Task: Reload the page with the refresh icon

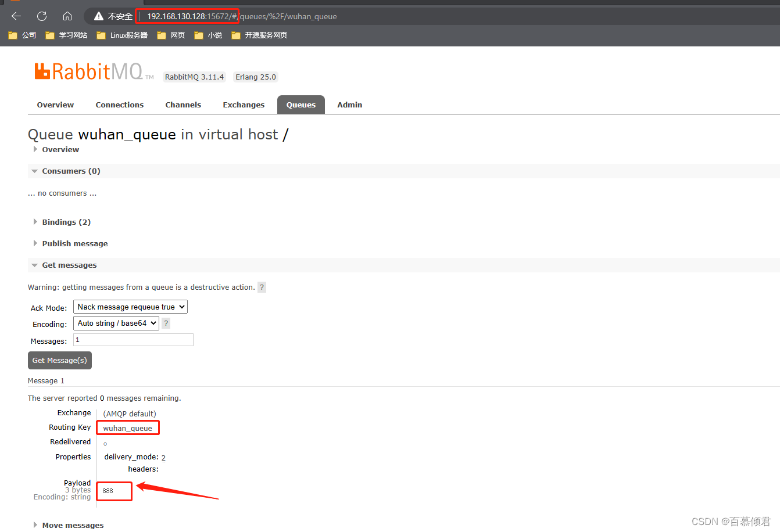Action: click(42, 16)
